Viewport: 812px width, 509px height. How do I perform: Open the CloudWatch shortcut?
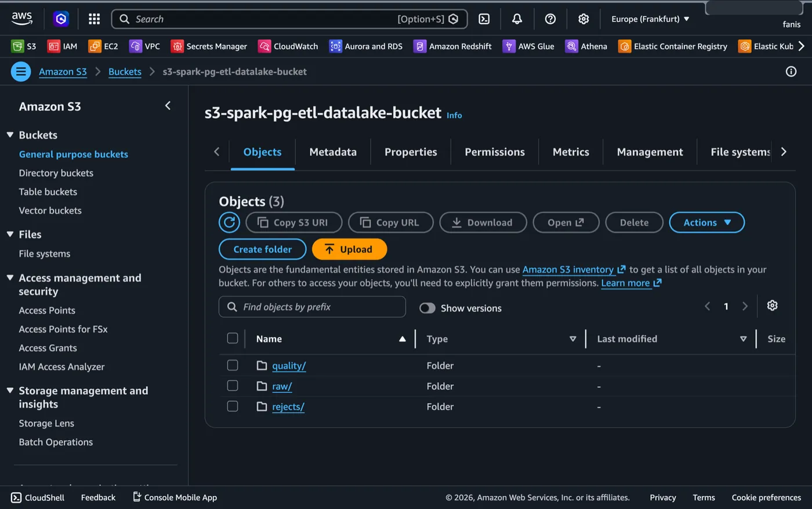click(x=288, y=46)
